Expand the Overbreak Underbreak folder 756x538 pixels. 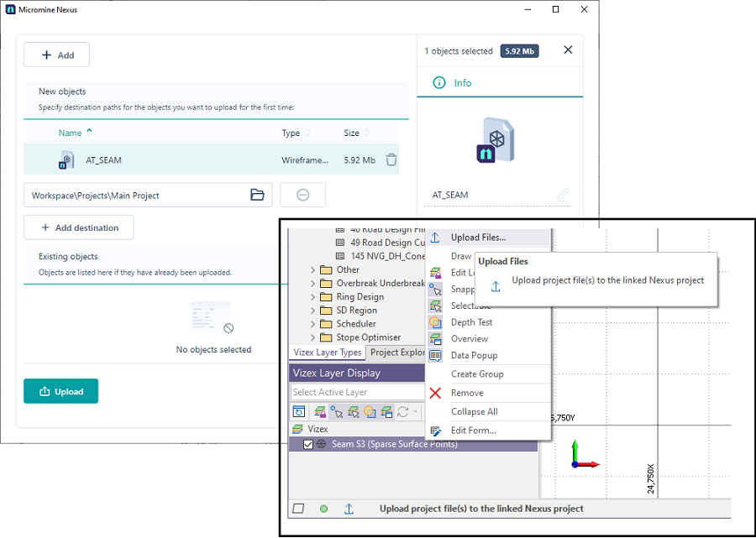pos(313,283)
